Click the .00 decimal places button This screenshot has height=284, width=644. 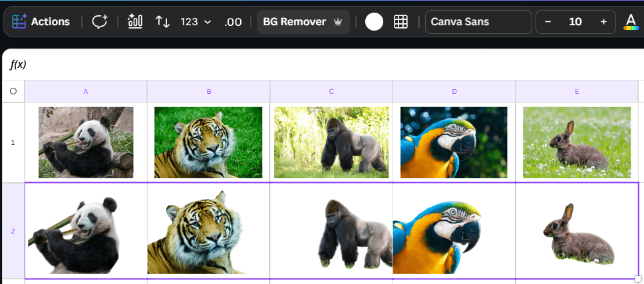pos(233,22)
